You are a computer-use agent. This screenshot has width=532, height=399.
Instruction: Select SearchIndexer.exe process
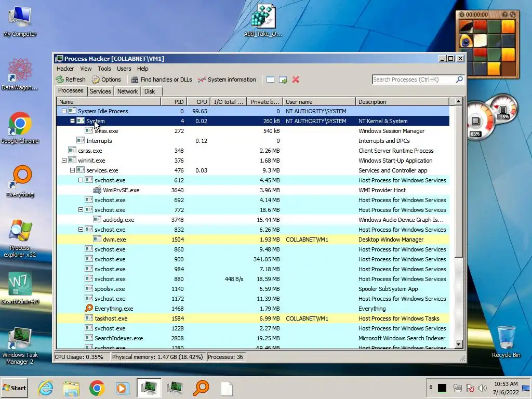(x=253, y=338)
